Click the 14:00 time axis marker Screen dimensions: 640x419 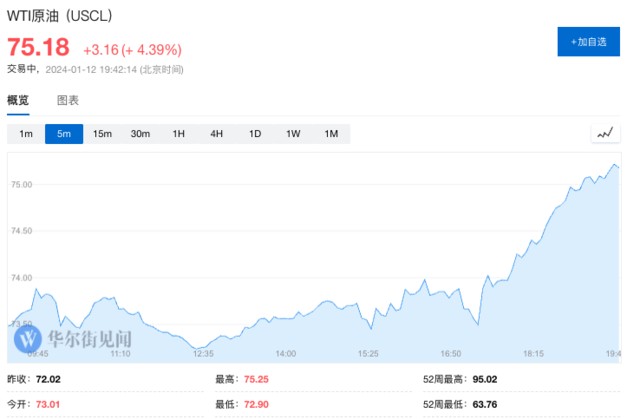tap(286, 354)
